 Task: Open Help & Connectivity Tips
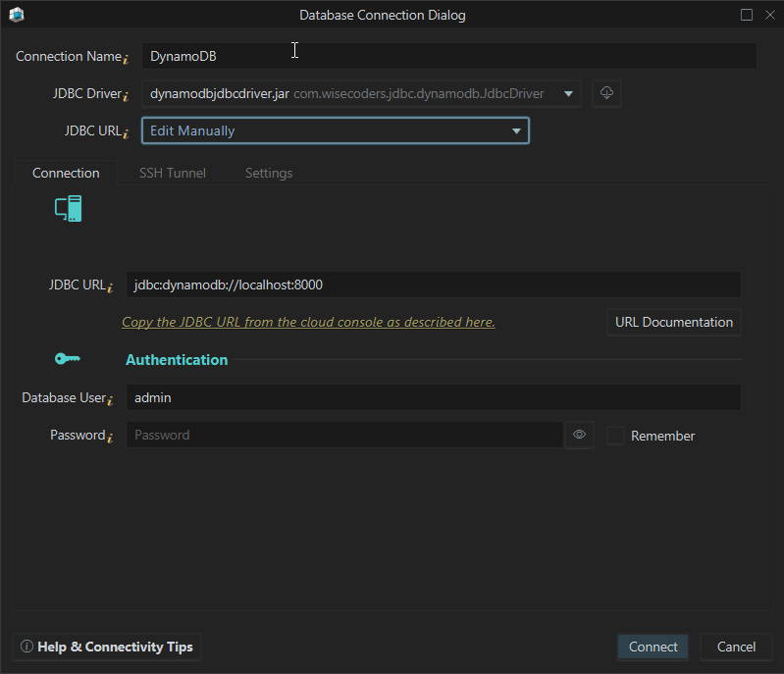(107, 647)
